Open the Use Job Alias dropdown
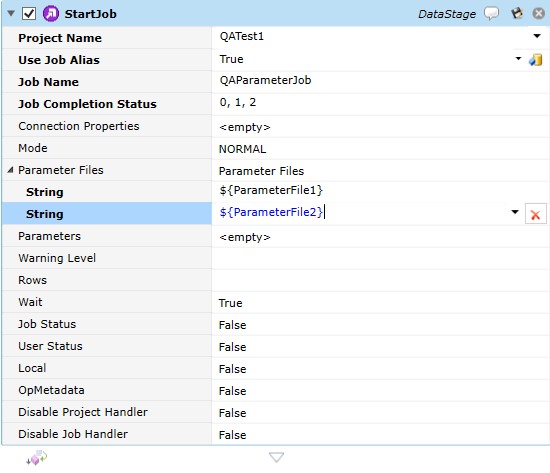The image size is (550, 473). [x=518, y=59]
